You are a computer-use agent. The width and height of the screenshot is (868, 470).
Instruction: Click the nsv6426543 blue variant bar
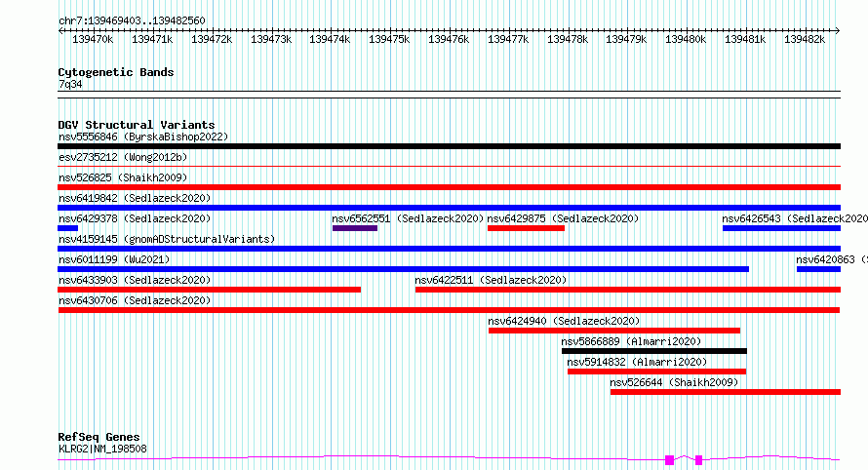click(x=781, y=228)
